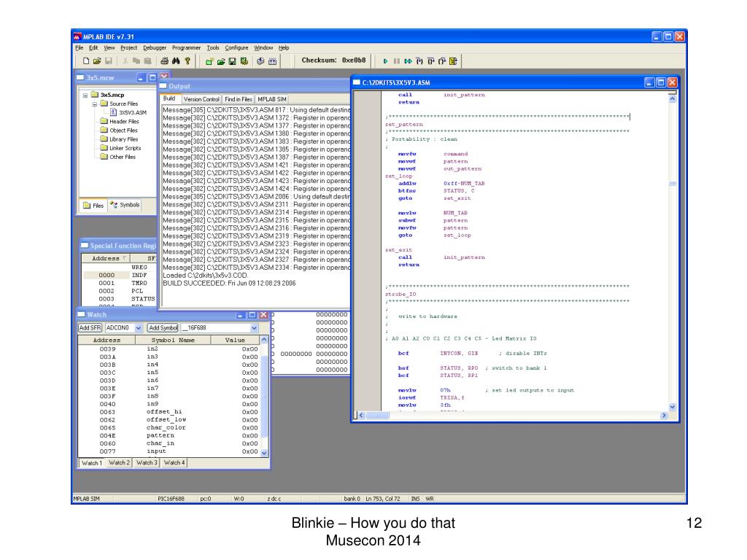Click the Add SFR button
Screen dimensions: 747x560
[90, 328]
